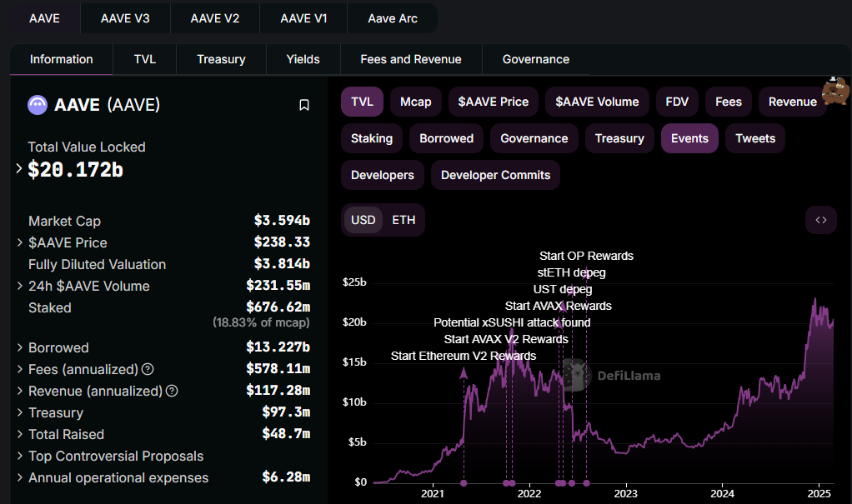Expand the Total Value Locked breakdown
This screenshot has height=504, width=852.
tap(19, 169)
